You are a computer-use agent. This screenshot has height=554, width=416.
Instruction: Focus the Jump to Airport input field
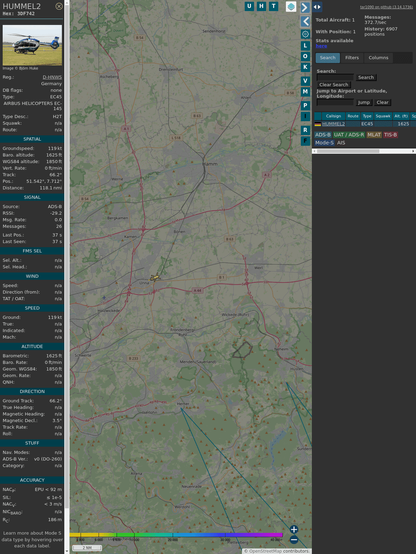click(335, 102)
